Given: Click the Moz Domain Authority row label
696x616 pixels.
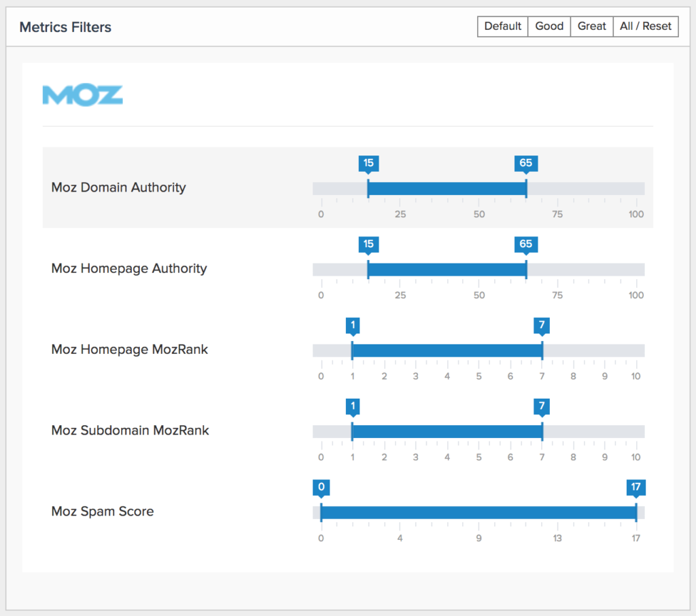Looking at the screenshot, I should click(118, 187).
